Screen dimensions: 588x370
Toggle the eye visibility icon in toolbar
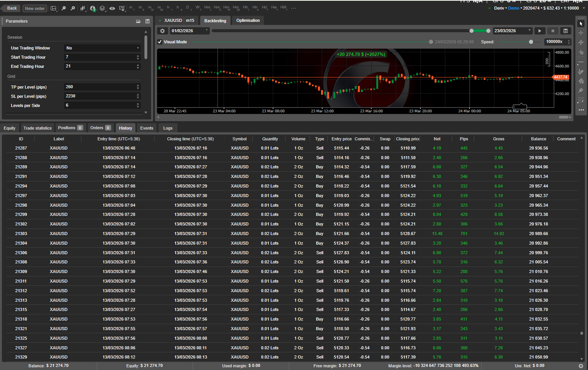(112, 8)
